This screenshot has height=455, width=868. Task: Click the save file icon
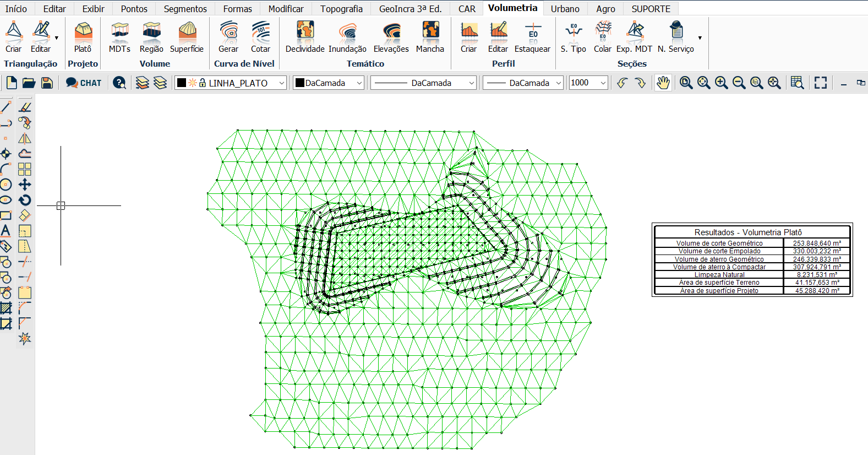pyautogui.click(x=47, y=83)
